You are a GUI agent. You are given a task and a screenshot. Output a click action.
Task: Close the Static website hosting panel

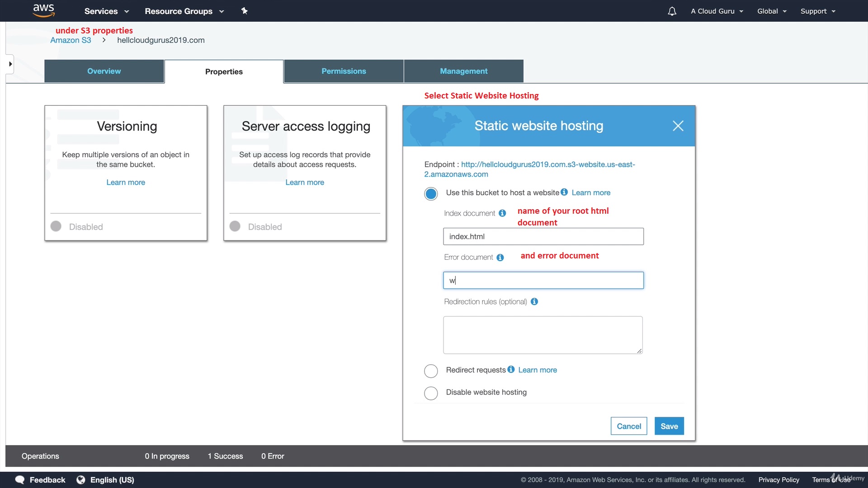pos(678,126)
